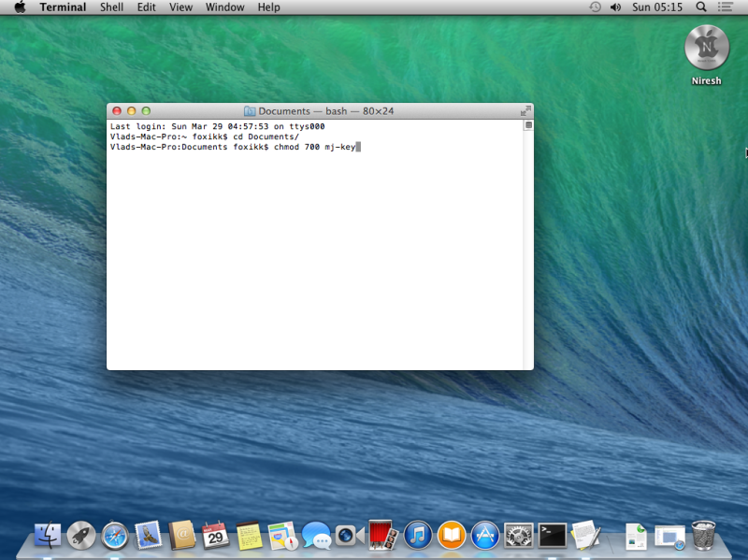This screenshot has height=560, width=748.
Task: Click the volume icon in menu bar
Action: [615, 7]
